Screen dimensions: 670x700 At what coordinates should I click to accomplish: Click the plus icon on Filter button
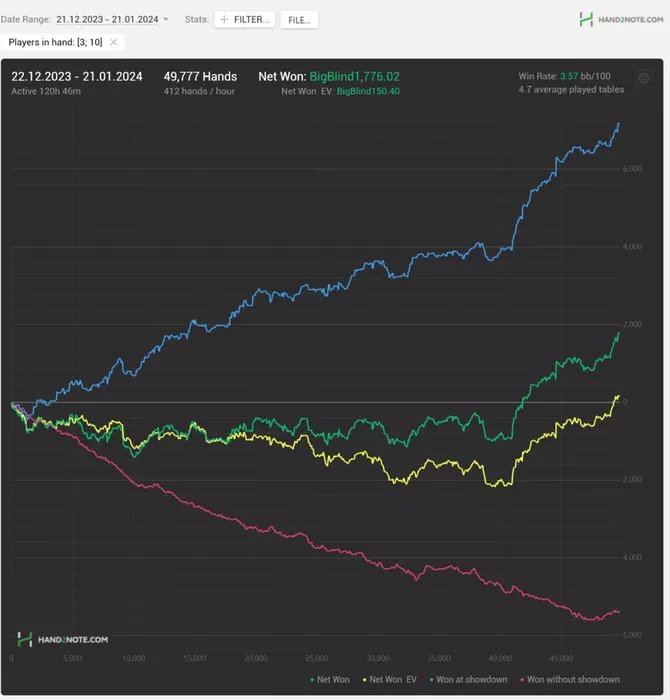coord(224,19)
